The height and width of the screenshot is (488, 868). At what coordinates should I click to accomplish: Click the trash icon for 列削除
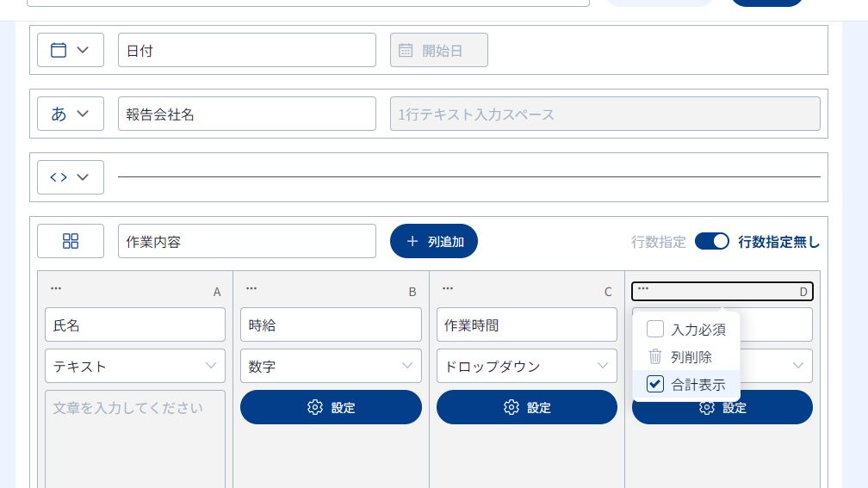click(x=655, y=356)
